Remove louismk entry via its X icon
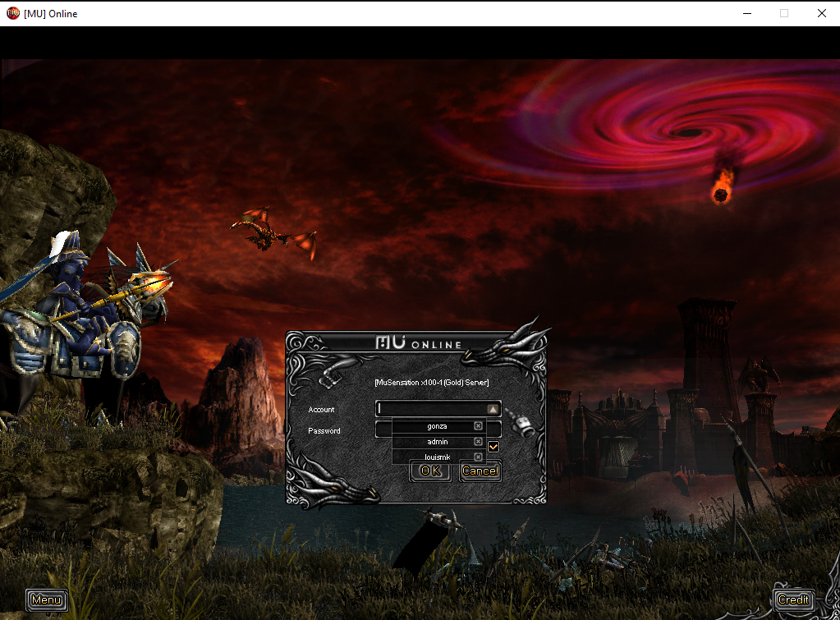The width and height of the screenshot is (840, 620). coord(478,457)
